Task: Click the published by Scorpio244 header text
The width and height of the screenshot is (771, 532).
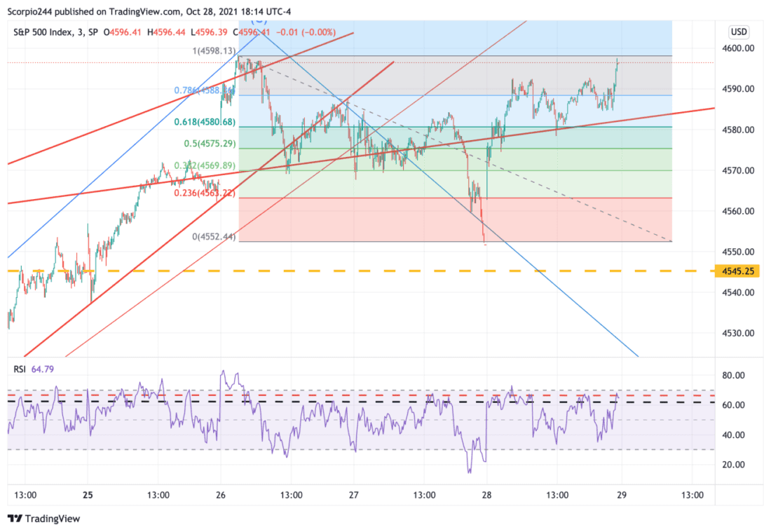Action: tap(149, 11)
